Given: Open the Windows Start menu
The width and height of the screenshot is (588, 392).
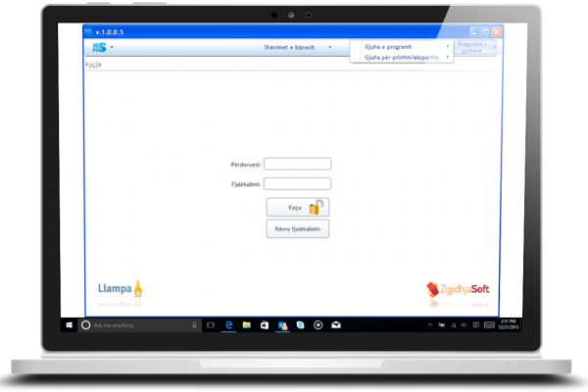Looking at the screenshot, I should click(69, 325).
